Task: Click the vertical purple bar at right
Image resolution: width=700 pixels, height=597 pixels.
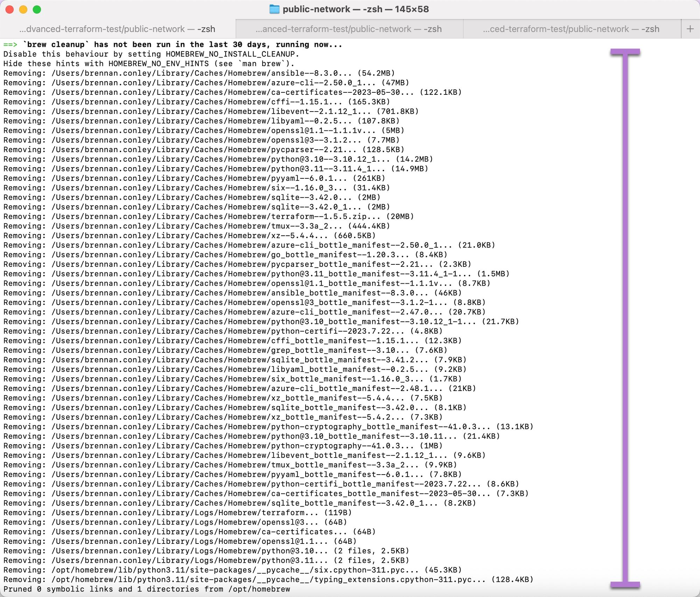Action: [x=625, y=315]
